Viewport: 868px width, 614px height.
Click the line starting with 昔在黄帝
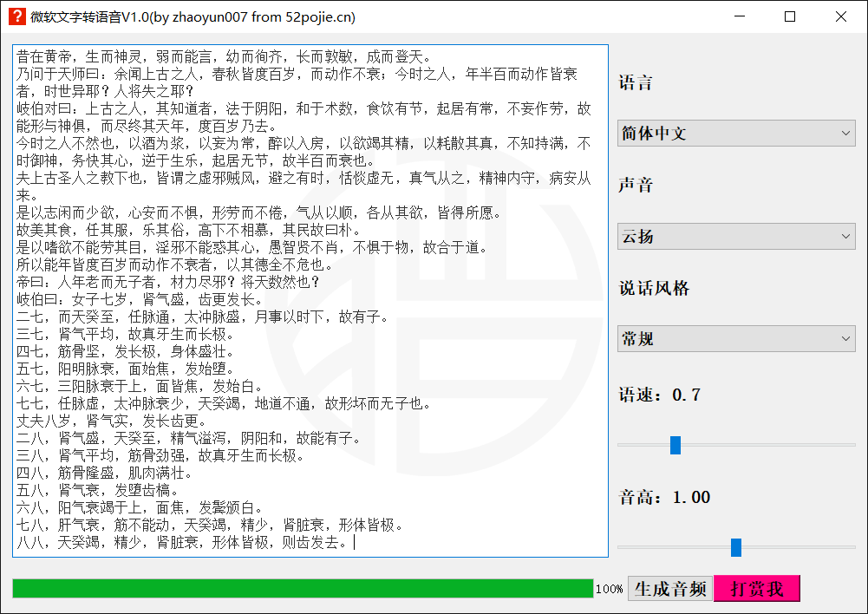point(224,56)
